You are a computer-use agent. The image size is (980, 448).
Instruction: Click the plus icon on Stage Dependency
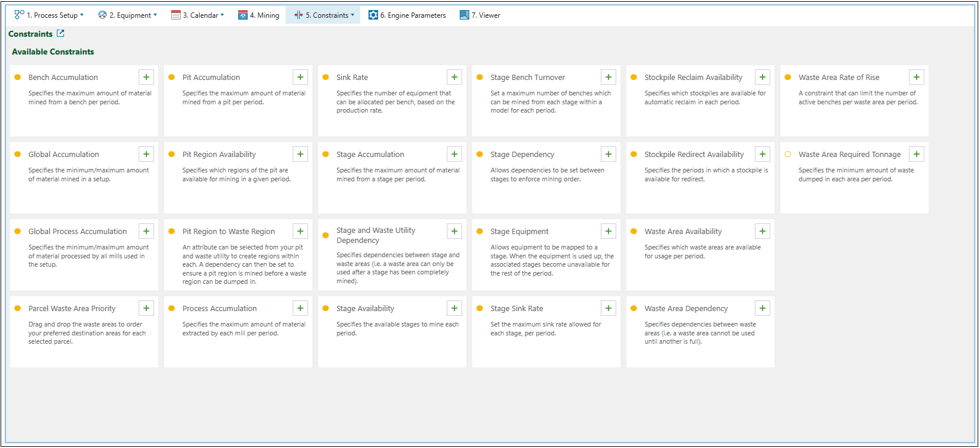609,154
